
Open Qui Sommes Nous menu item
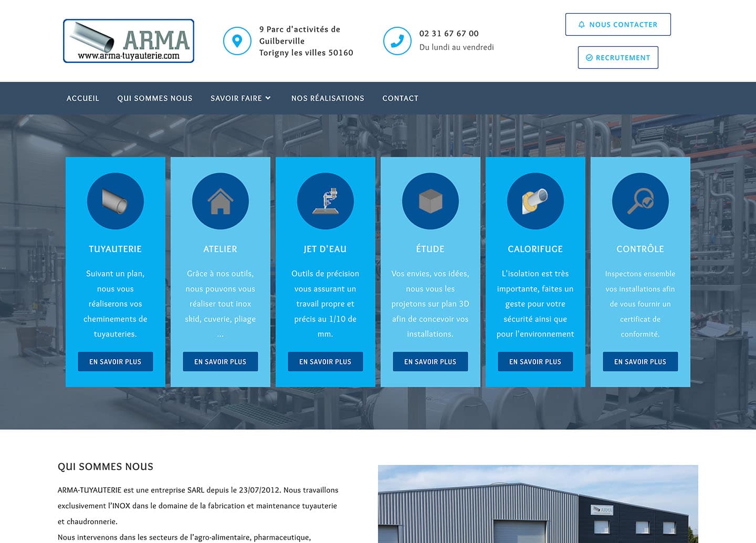point(155,98)
